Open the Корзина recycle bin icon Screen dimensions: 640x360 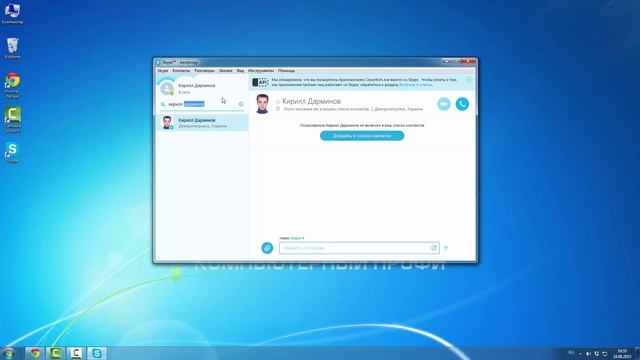pos(12,48)
